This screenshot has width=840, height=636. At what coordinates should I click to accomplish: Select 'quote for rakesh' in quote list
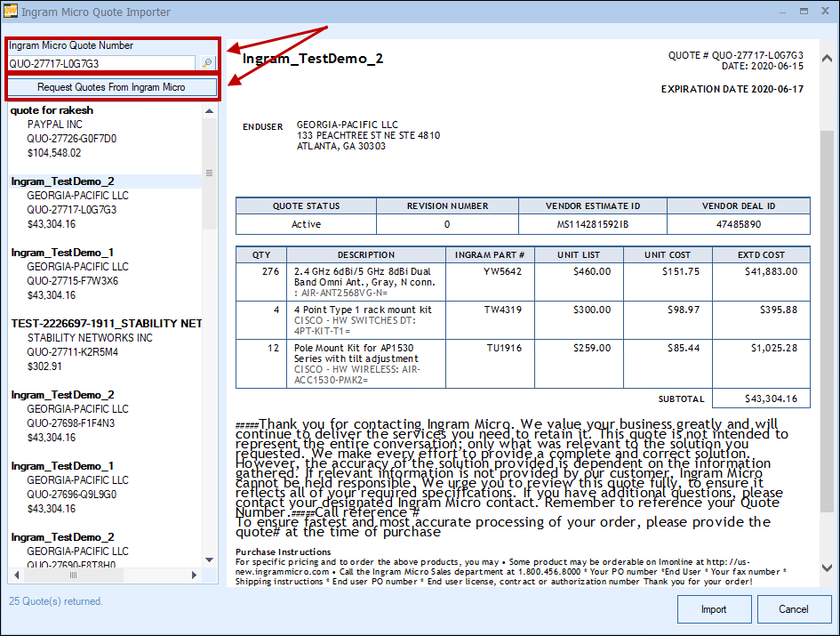coord(52,110)
